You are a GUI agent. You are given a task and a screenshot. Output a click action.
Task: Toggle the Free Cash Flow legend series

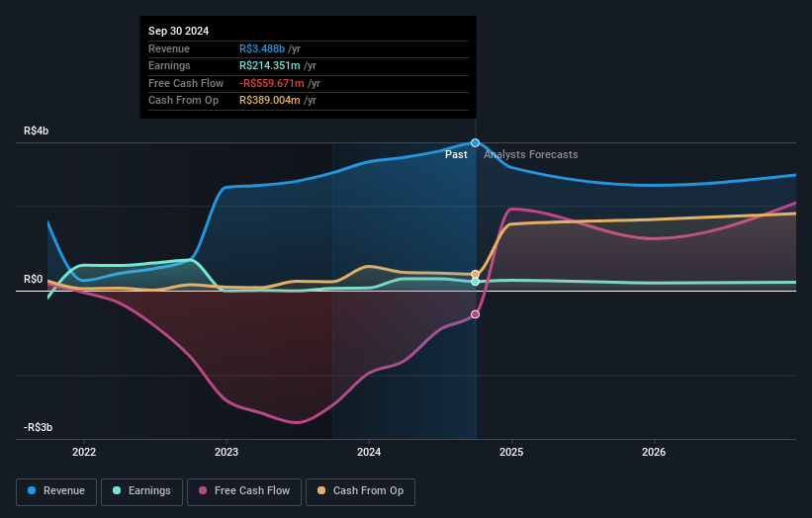pyautogui.click(x=244, y=491)
